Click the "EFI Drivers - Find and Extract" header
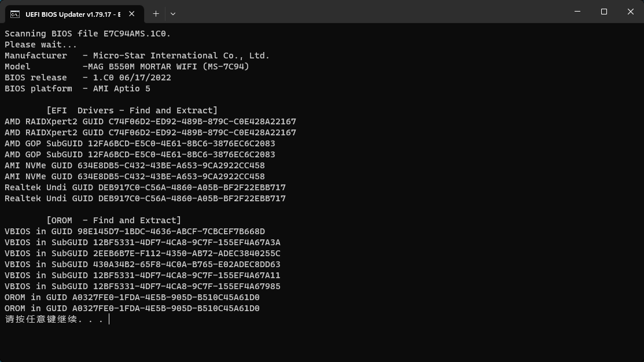 132,110
